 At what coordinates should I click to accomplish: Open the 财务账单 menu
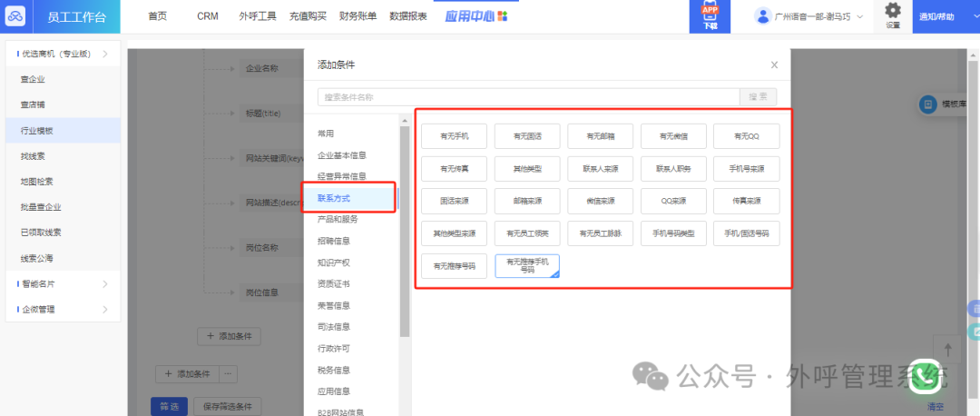click(358, 16)
